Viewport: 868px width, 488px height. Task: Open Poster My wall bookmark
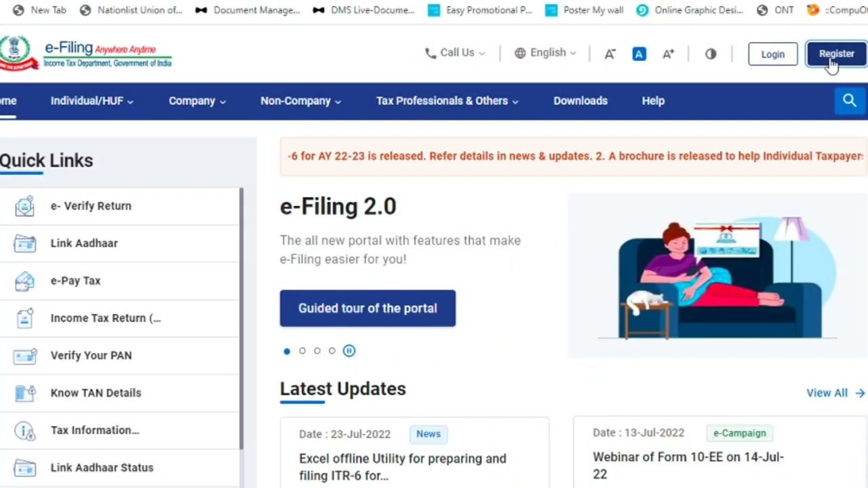(584, 10)
